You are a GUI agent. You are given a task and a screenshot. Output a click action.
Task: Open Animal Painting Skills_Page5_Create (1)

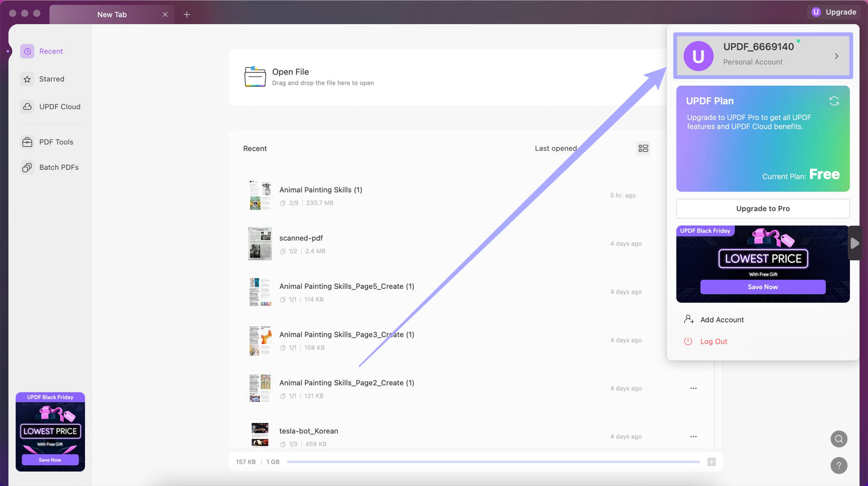(x=346, y=286)
